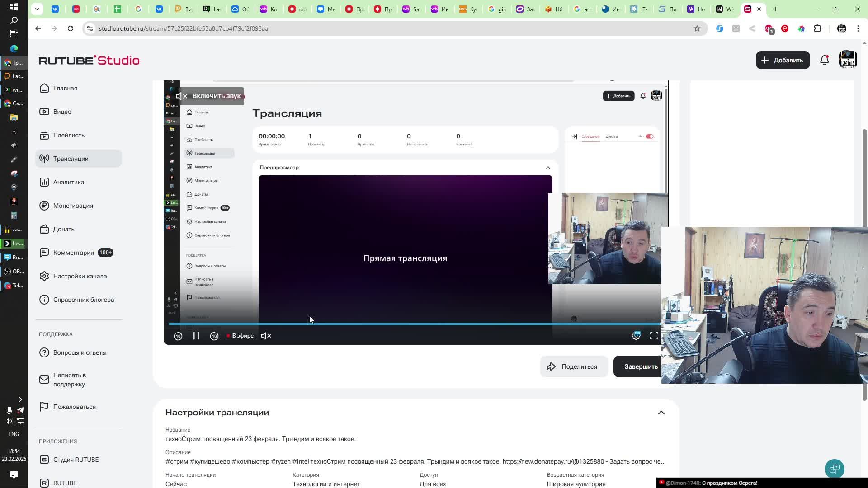Viewport: 868px width, 488px height.
Task: Open the support chat widget icon
Action: point(834,469)
